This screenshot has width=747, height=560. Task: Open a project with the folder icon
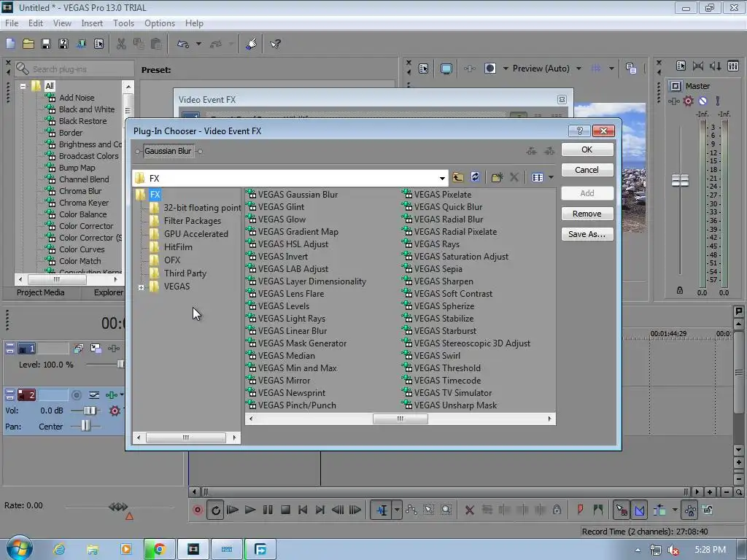click(28, 44)
